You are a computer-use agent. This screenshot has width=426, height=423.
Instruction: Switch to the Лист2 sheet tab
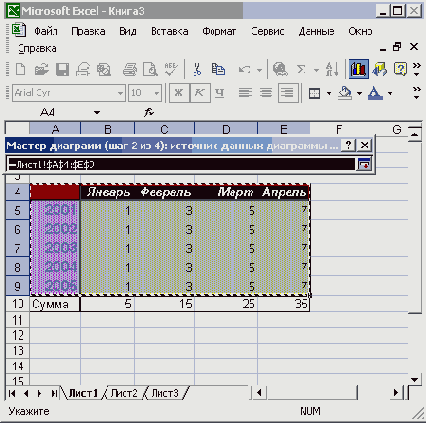coord(124,393)
